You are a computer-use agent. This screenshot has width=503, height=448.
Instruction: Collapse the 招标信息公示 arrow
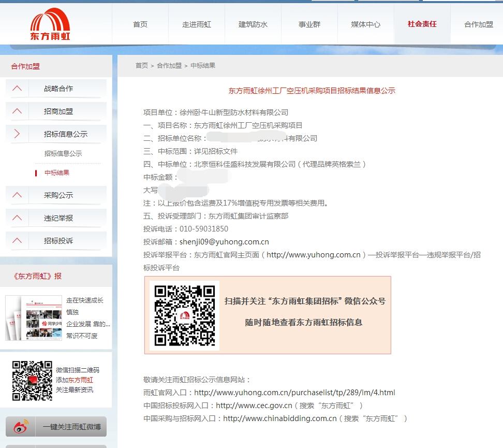[17, 134]
